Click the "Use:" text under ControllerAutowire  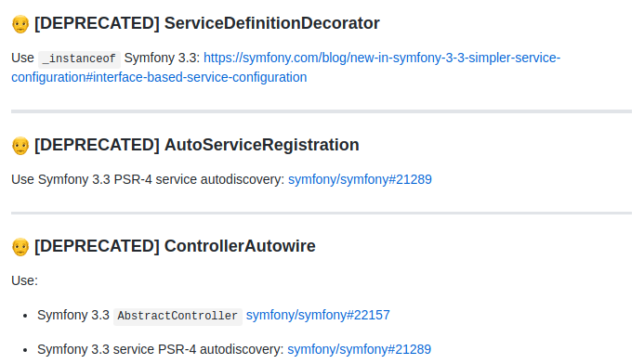pyautogui.click(x=25, y=280)
